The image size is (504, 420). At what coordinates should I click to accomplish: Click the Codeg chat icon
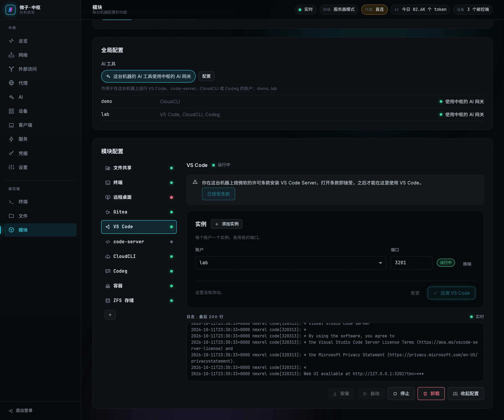click(108, 271)
